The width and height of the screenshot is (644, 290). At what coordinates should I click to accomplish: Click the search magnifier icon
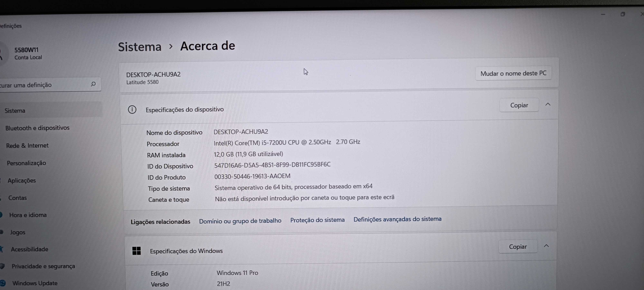(93, 84)
